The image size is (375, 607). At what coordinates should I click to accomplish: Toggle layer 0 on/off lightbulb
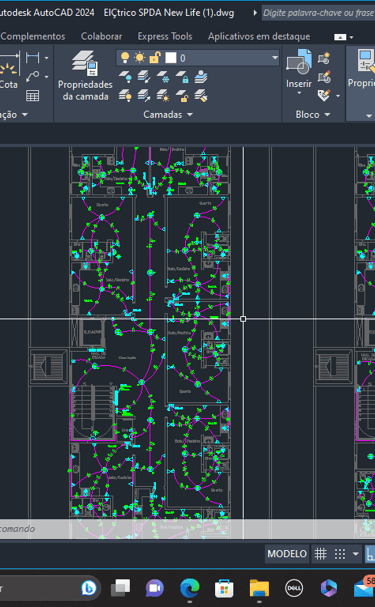point(125,58)
